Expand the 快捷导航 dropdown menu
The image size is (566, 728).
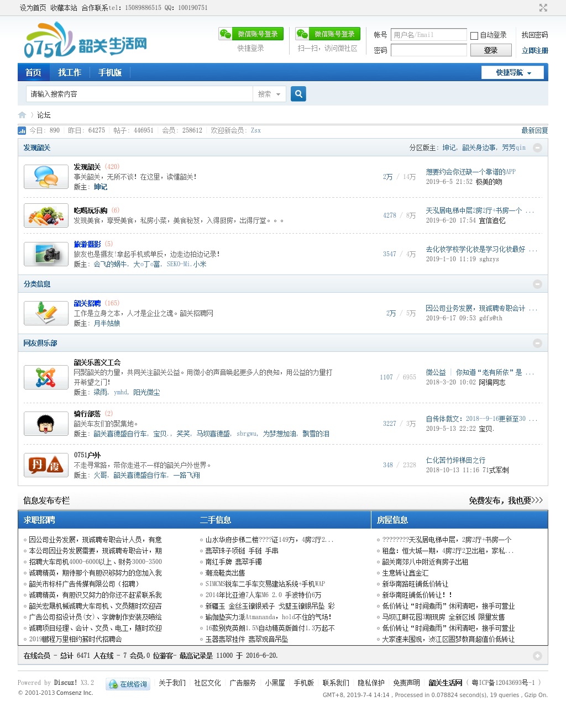pyautogui.click(x=512, y=72)
